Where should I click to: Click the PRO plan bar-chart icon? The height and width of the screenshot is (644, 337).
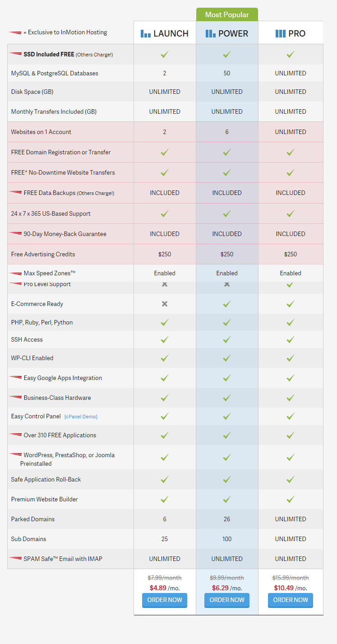point(280,34)
